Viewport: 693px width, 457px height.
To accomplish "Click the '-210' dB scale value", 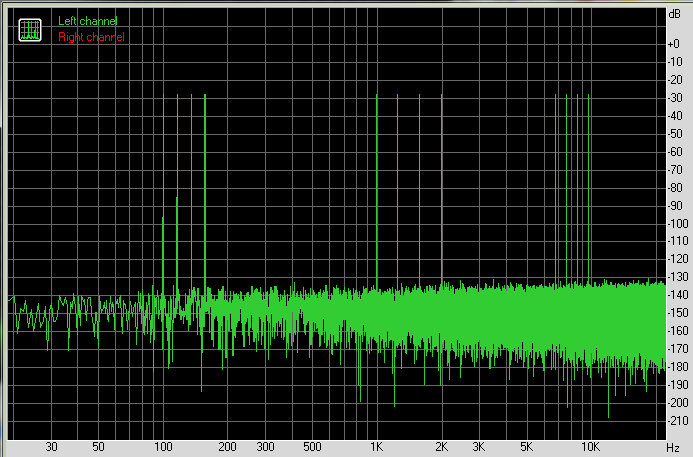I will (x=678, y=420).
